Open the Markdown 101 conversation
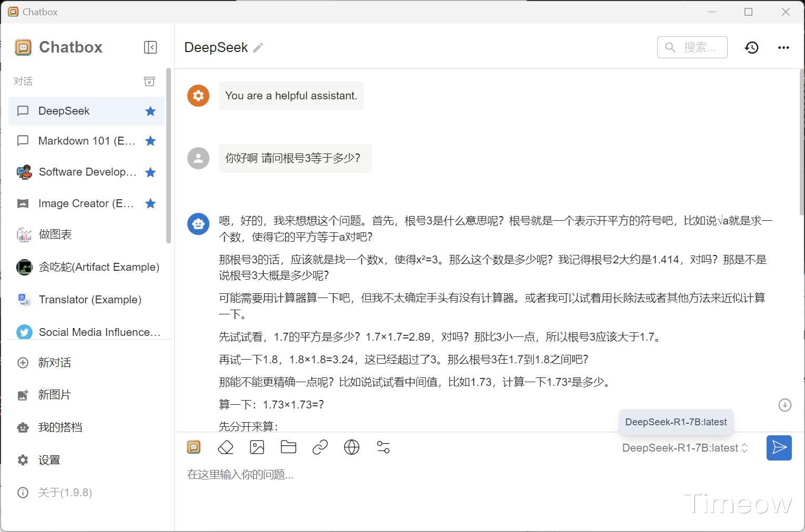The image size is (805, 532). [x=87, y=141]
